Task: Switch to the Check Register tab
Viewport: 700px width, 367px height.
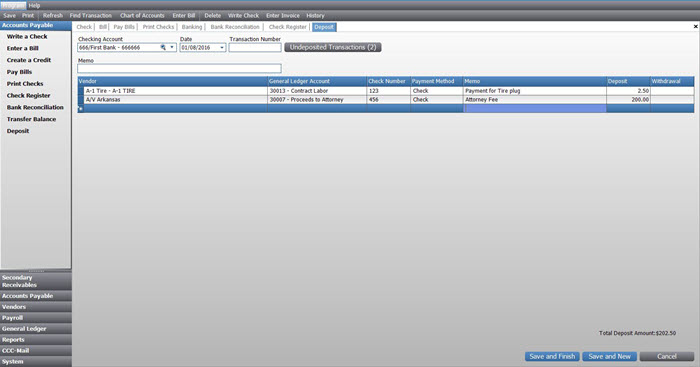Action: tap(288, 27)
